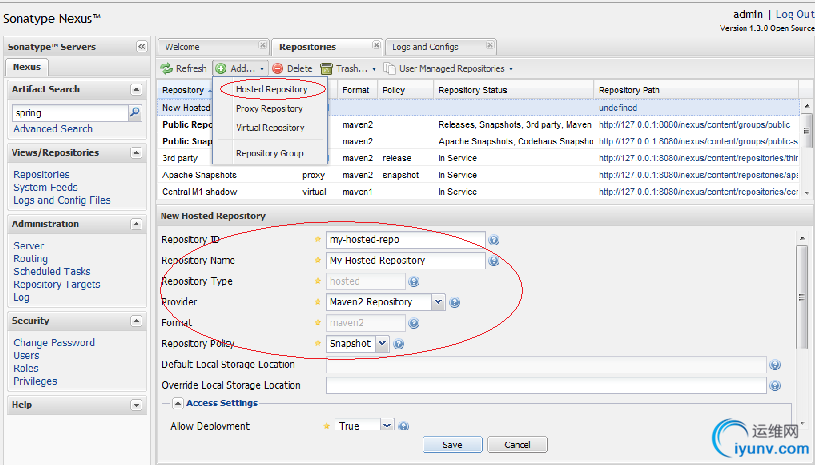Choose Virtual Repository from Add menu
This screenshot has height=465, width=815.
point(270,128)
